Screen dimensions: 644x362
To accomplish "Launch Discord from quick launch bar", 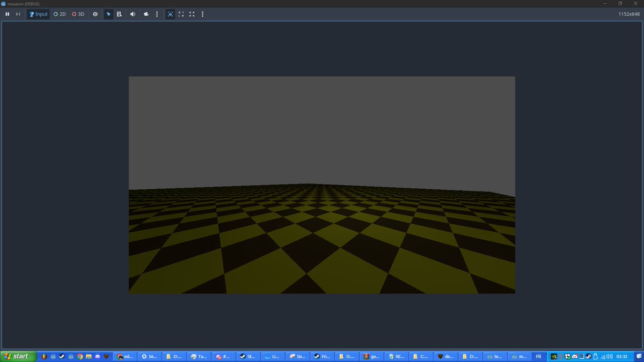I will [x=98, y=356].
